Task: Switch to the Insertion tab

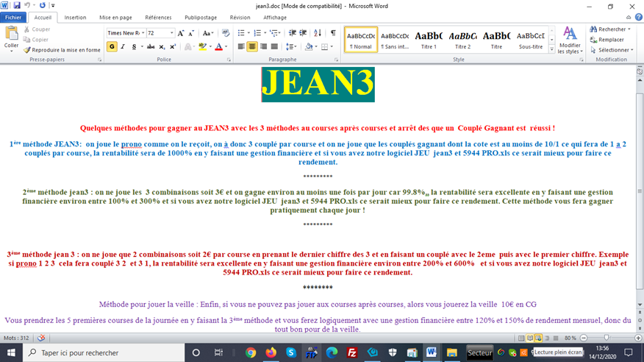Action: (75, 17)
